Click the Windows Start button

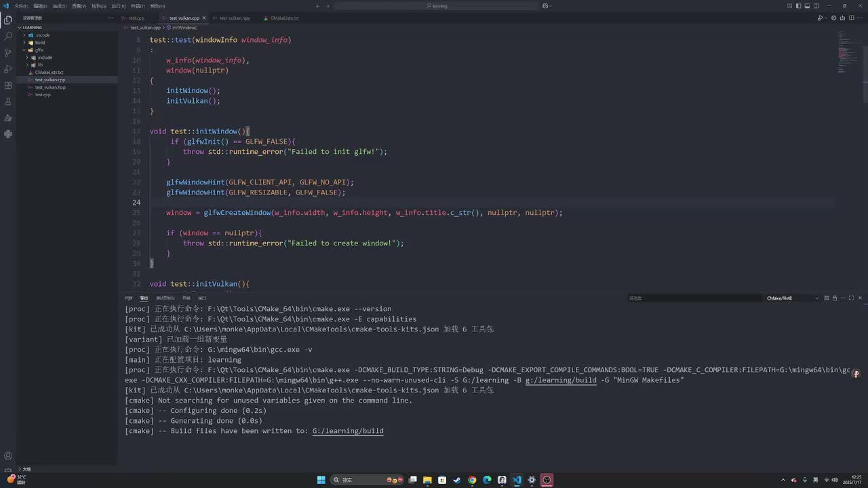click(321, 480)
